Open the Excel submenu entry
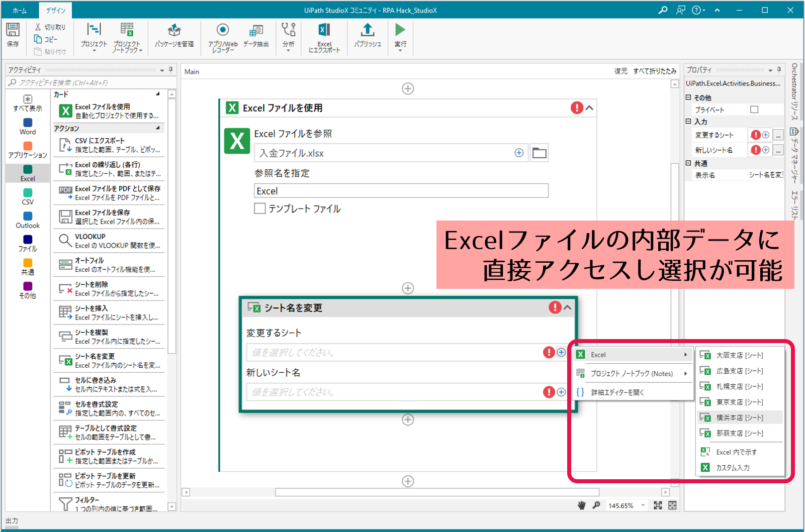This screenshot has width=805, height=532. point(634,355)
